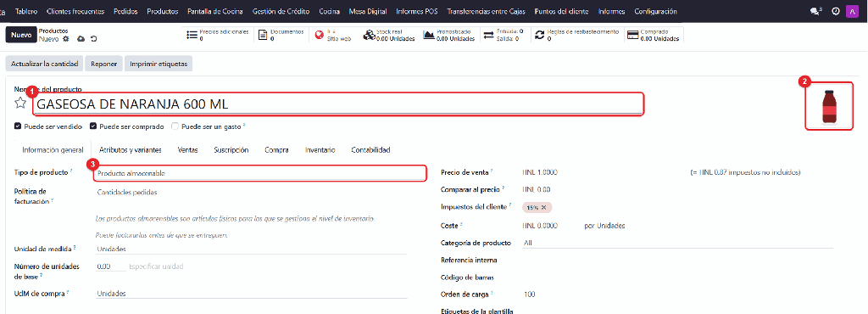Viewport: 868px width, 314px height.
Task: Open the Puntos del cliente menu
Action: (562, 11)
